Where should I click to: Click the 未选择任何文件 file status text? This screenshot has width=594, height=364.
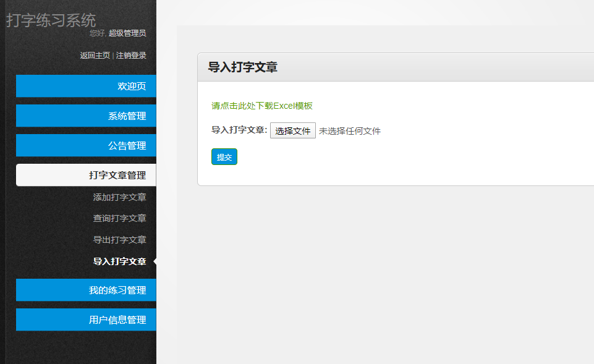coord(350,131)
